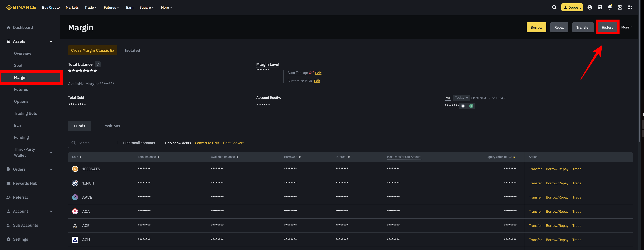Screen dimensions: 644x250
Task: Open search via magnifier icon in top bar
Action: 554,7
